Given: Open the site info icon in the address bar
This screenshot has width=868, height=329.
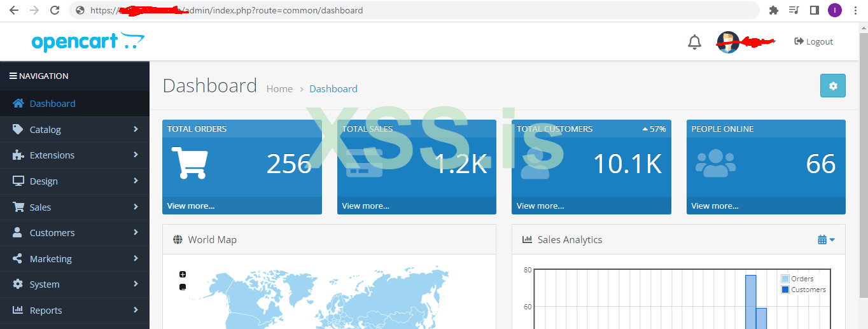Looking at the screenshot, I should click(x=80, y=10).
